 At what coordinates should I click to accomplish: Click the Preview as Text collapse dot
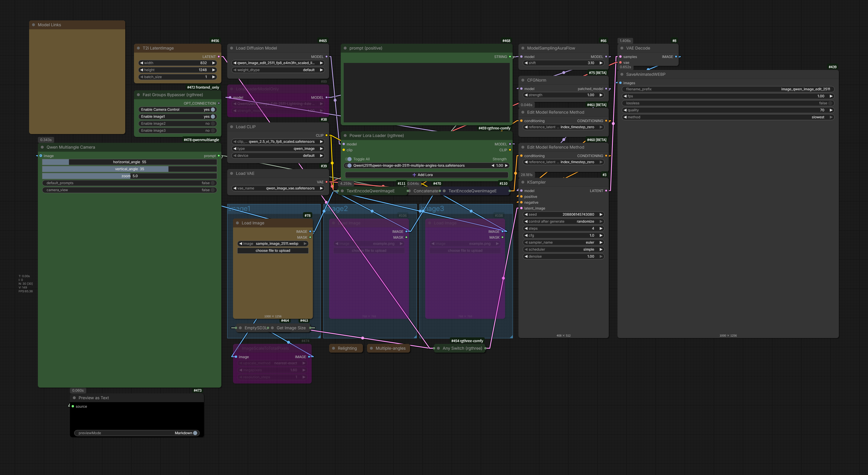[x=75, y=398]
